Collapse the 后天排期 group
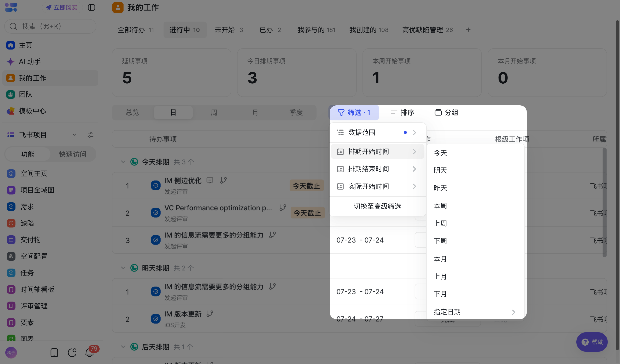The width and height of the screenshot is (620, 364). (x=123, y=347)
